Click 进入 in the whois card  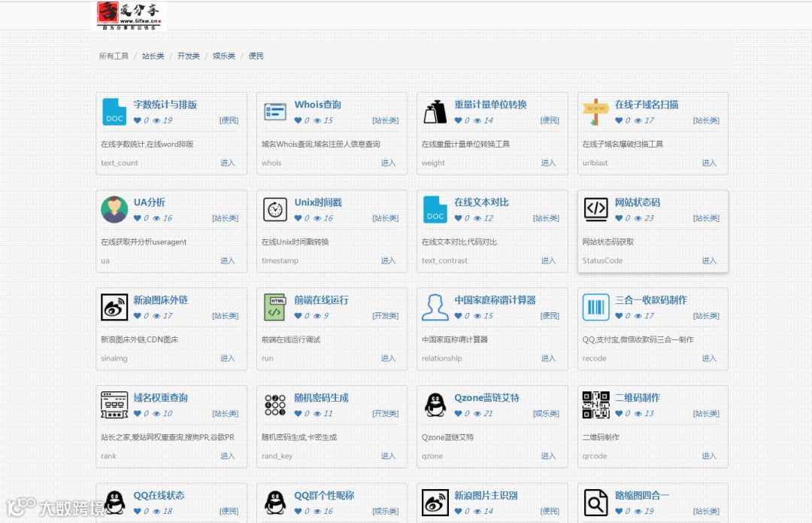[388, 163]
